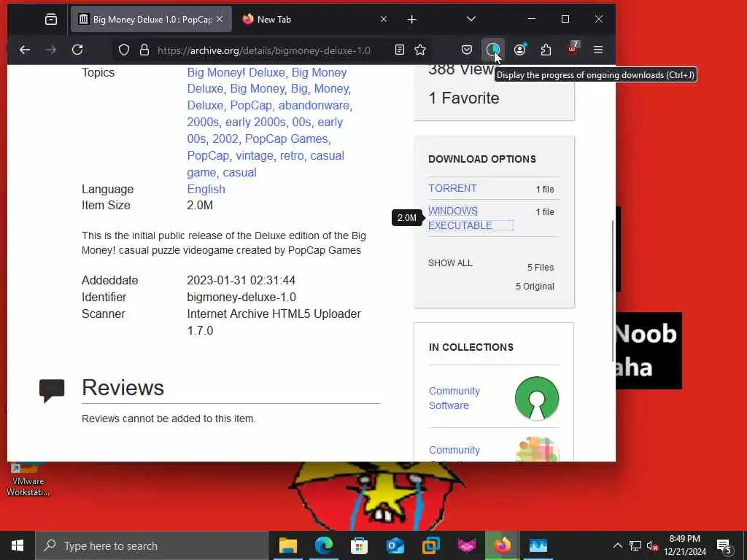Image resolution: width=747 pixels, height=560 pixels.
Task: Open a new tab with the plus button
Action: click(412, 20)
